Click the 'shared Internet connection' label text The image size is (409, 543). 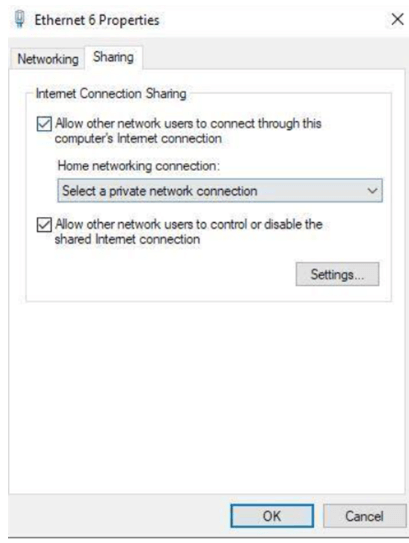tap(127, 239)
